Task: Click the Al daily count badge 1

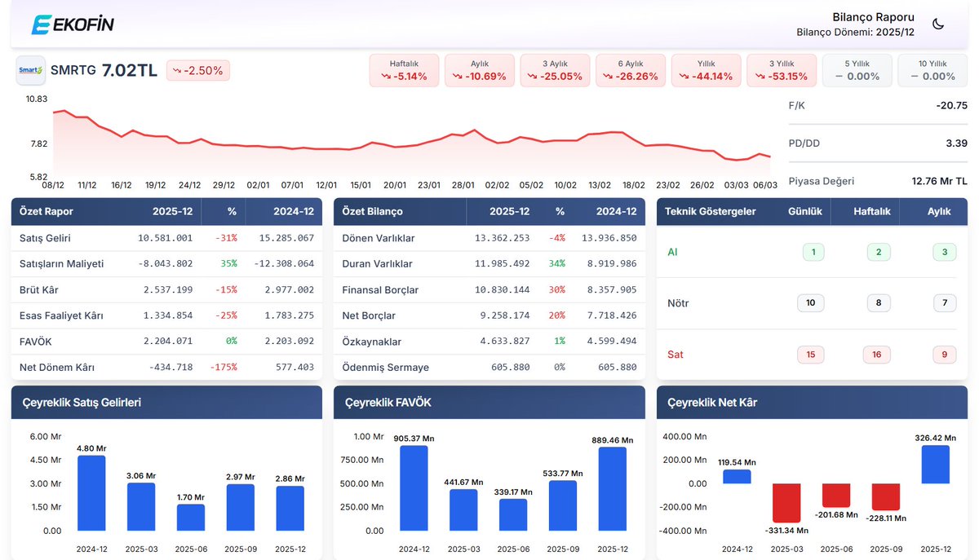Action: [813, 252]
